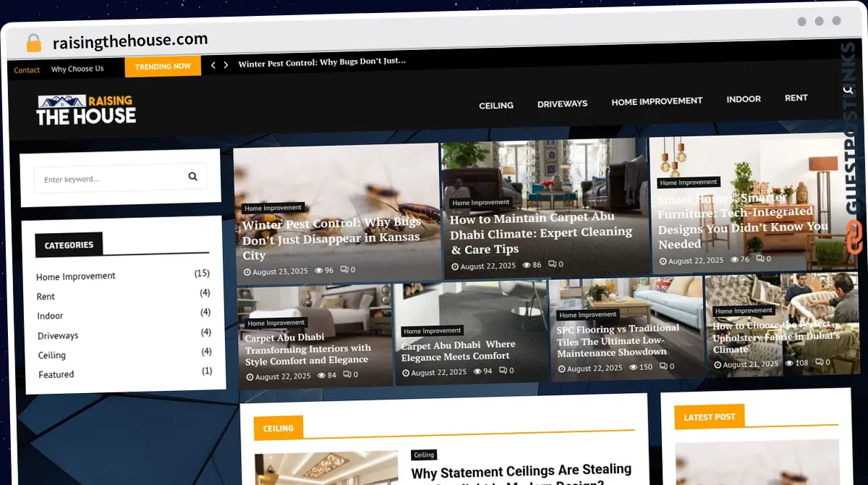The height and width of the screenshot is (485, 868).
Task: Click views eye icon on SPC Flooring post
Action: (x=634, y=367)
